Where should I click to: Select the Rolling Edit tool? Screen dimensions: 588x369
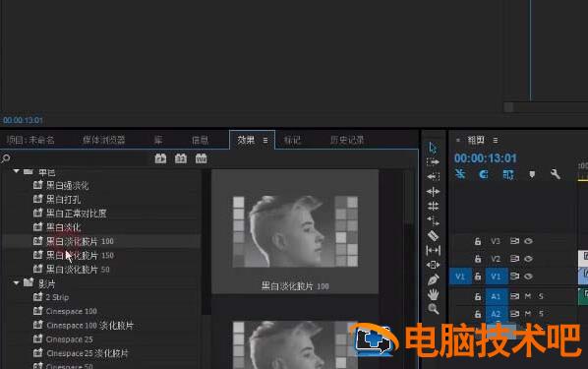(433, 206)
